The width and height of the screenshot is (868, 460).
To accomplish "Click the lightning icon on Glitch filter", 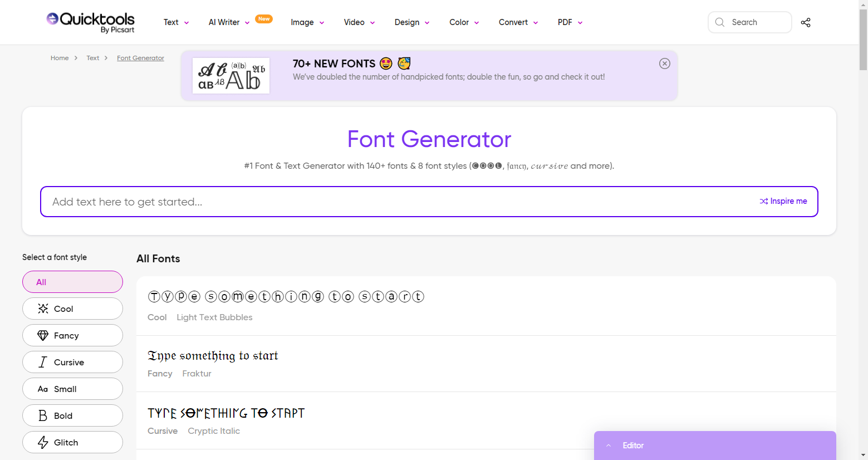I will pyautogui.click(x=42, y=442).
